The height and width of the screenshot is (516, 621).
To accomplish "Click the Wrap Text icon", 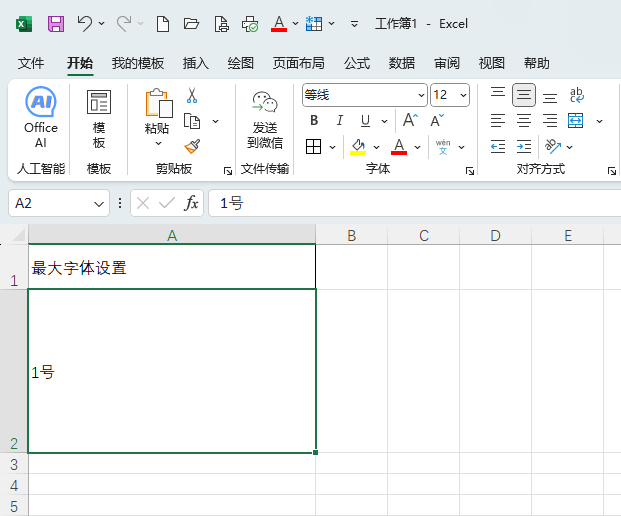I will (x=576, y=95).
